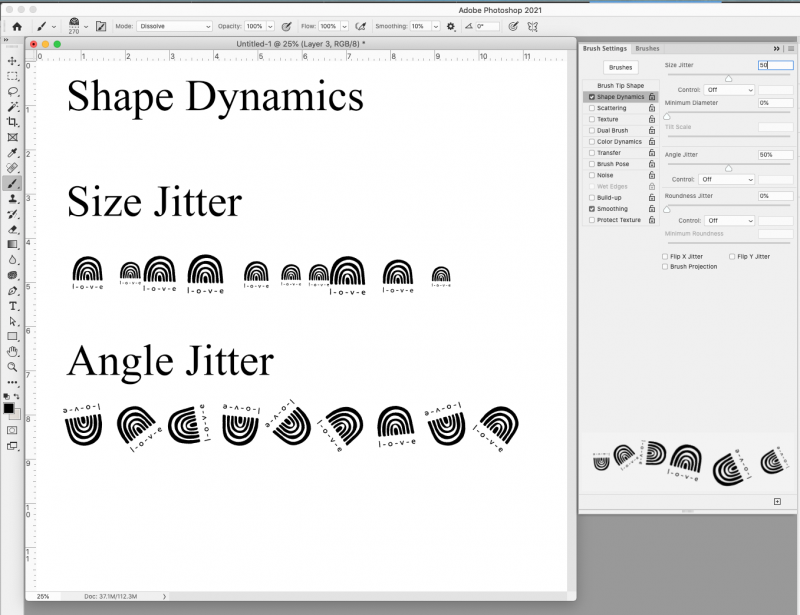Image resolution: width=800 pixels, height=615 pixels.
Task: Select the Move tool
Action: [12, 61]
